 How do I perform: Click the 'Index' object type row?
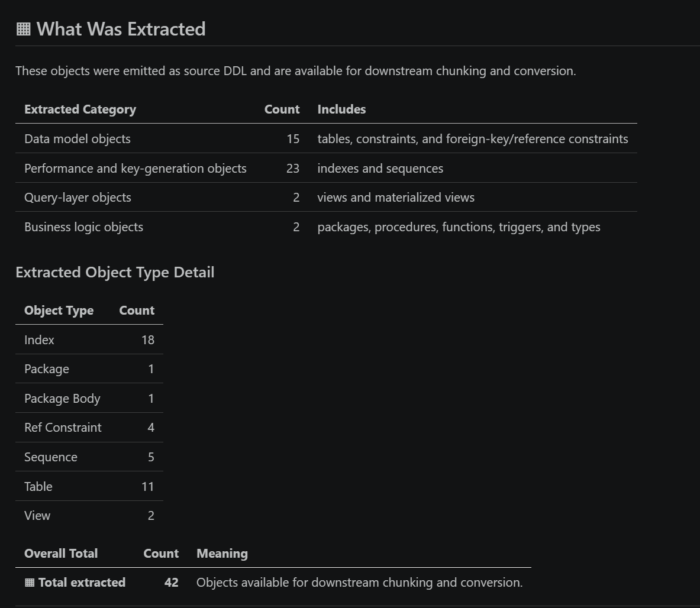[89, 339]
